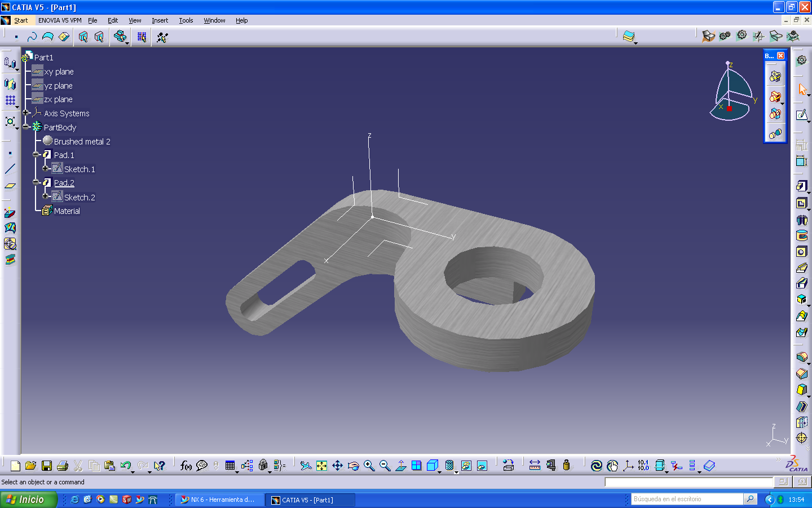Collapse the Pad.2 node
This screenshot has height=508, width=812.
[36, 182]
